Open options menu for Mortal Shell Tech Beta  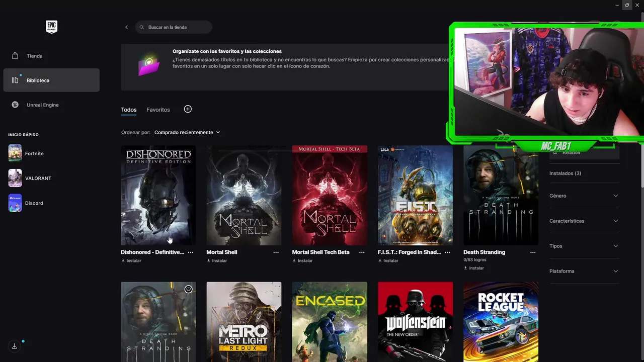pyautogui.click(x=361, y=252)
